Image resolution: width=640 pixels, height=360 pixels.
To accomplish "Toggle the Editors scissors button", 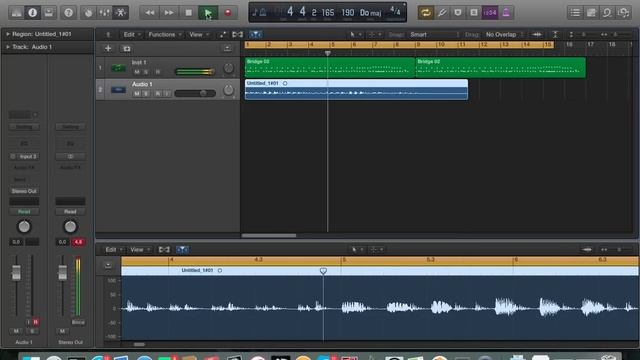I will pos(121,13).
